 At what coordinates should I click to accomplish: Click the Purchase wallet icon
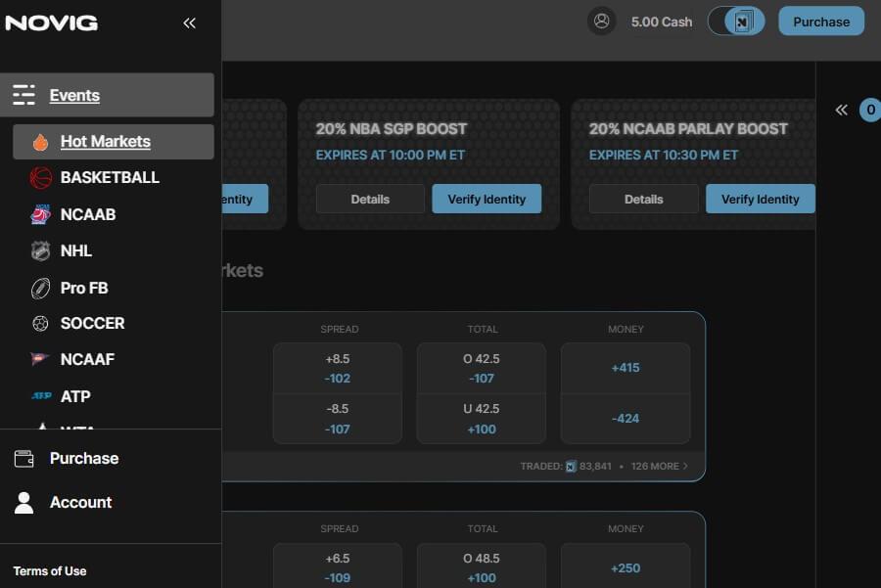click(x=24, y=458)
